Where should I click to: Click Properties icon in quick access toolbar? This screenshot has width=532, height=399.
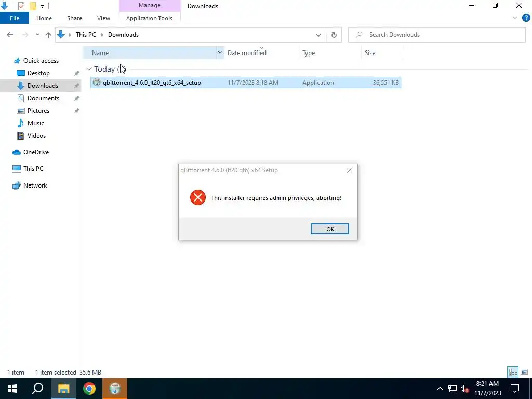click(21, 6)
